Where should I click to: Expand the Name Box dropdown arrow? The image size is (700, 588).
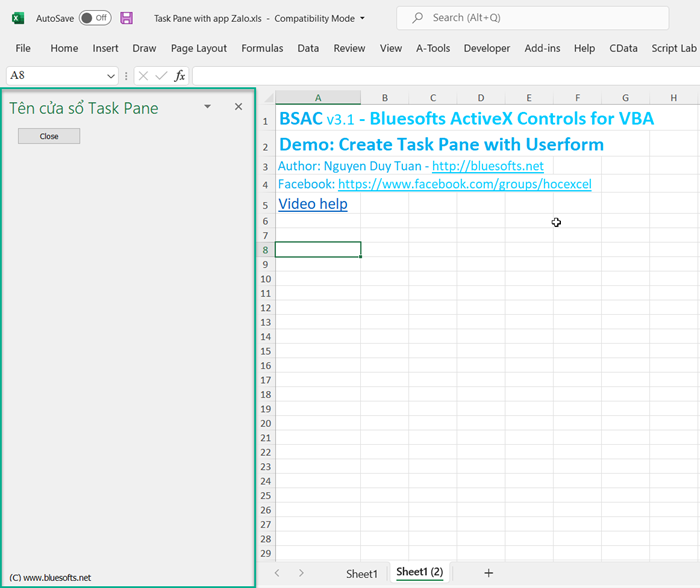[111, 76]
